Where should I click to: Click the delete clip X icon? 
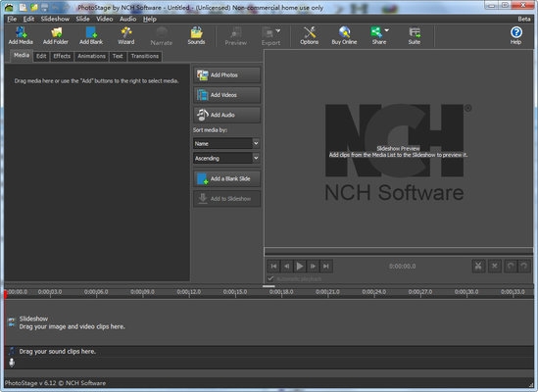click(x=495, y=266)
